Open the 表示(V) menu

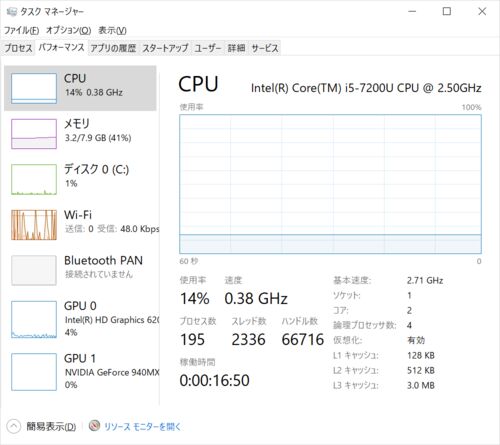(x=112, y=30)
